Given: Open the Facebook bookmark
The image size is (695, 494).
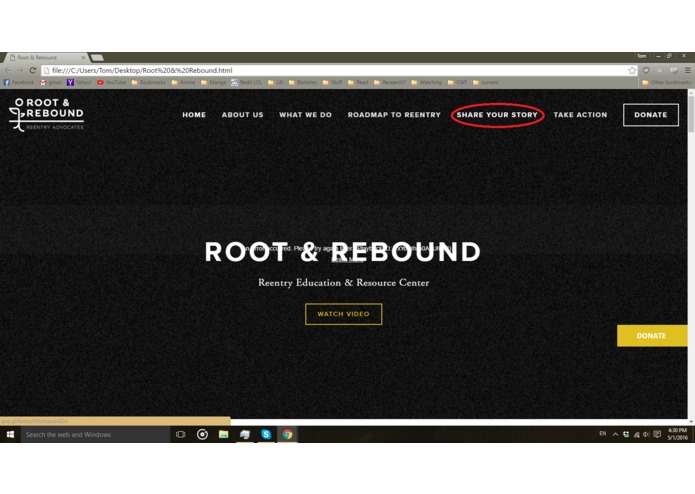Looking at the screenshot, I should (19, 82).
